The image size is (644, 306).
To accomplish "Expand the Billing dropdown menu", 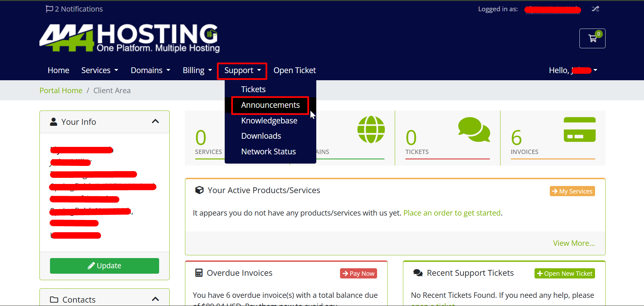I will 197,70.
